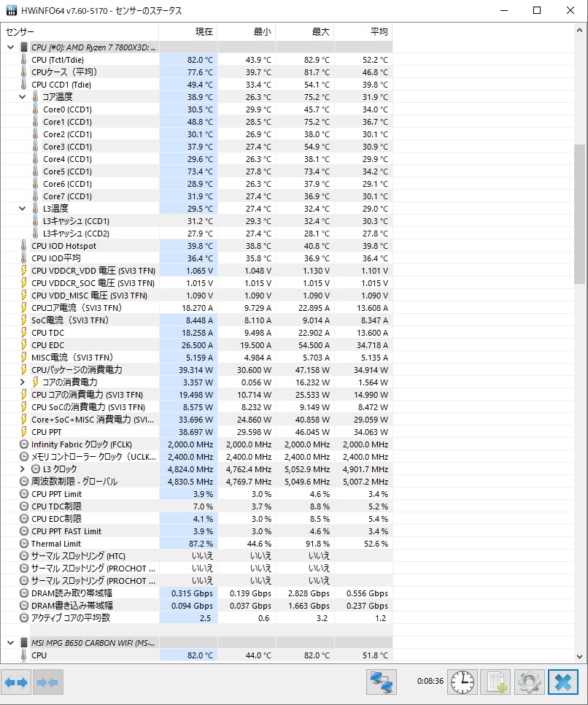
Task: Click chip icon of AMD Ryzen 7 7800X3D group
Action: coord(24,47)
